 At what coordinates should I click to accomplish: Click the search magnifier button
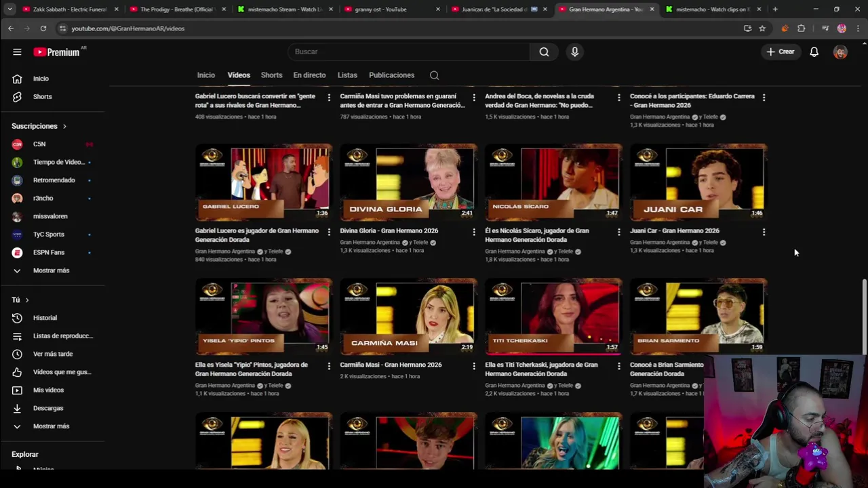[544, 52]
